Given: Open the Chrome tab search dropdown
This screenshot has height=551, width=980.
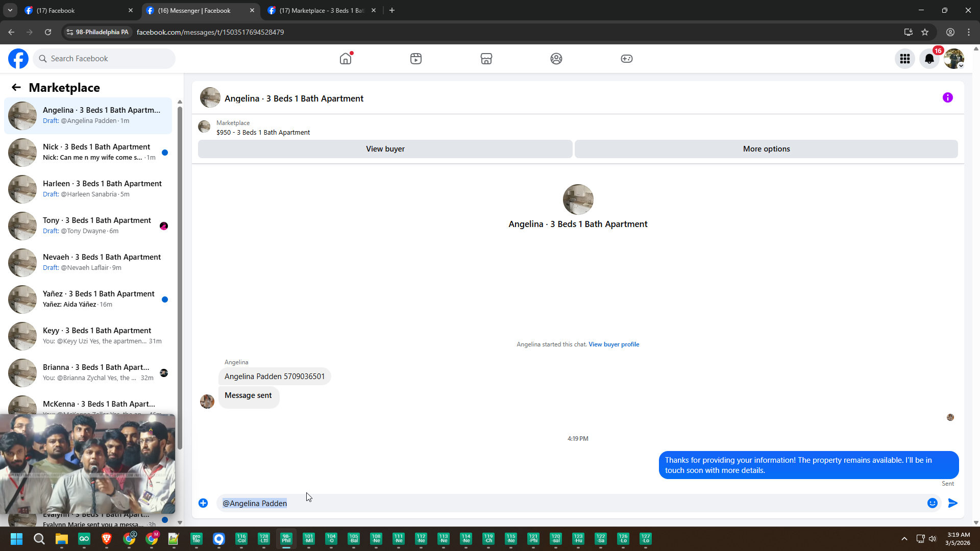Looking at the screenshot, I should click(x=10, y=10).
